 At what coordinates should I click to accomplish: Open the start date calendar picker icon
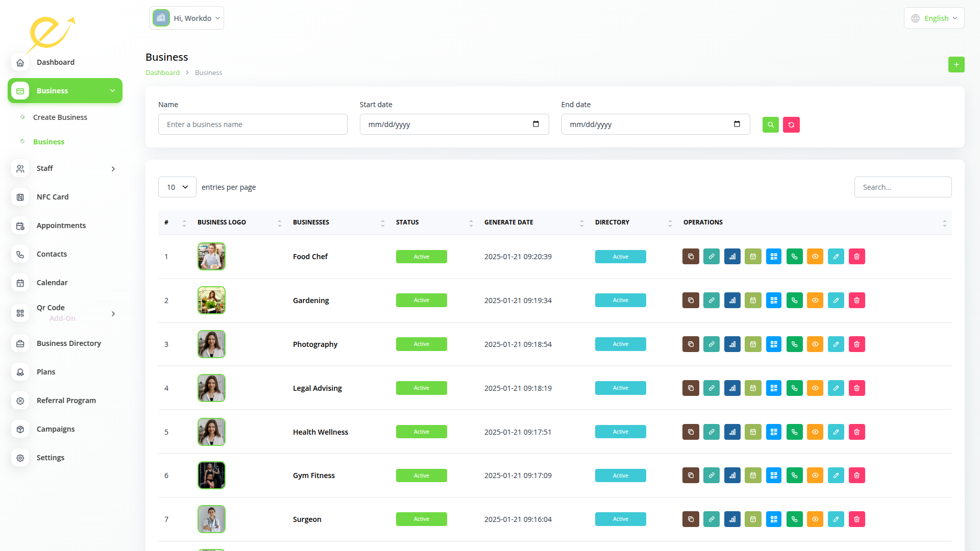[x=536, y=124]
